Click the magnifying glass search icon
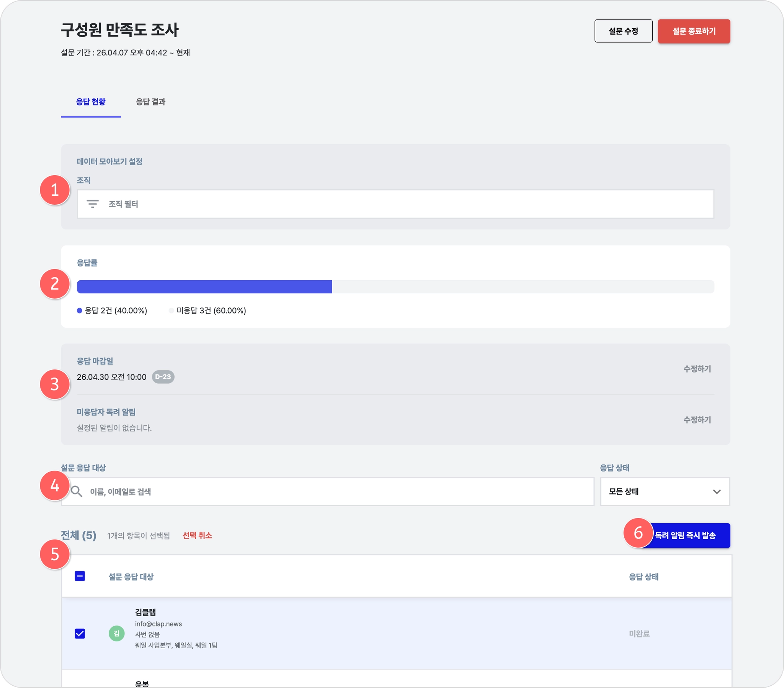The width and height of the screenshot is (784, 688). tap(76, 491)
